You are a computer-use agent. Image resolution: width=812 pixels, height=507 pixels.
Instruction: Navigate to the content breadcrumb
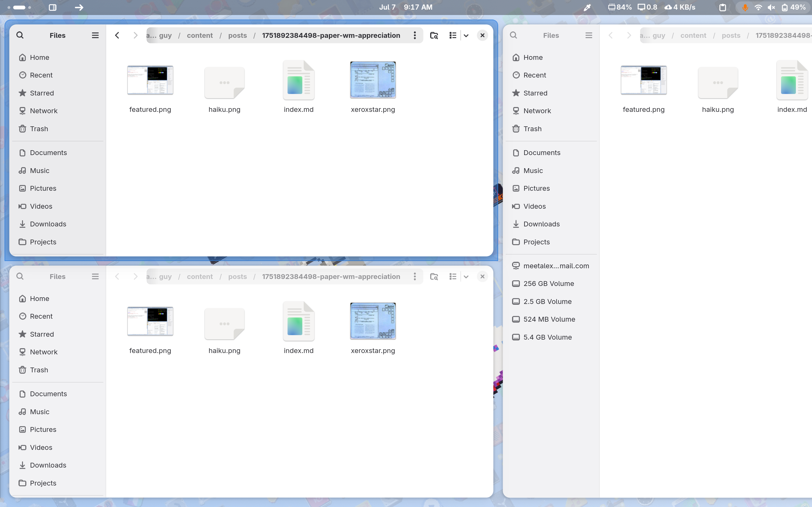point(200,35)
